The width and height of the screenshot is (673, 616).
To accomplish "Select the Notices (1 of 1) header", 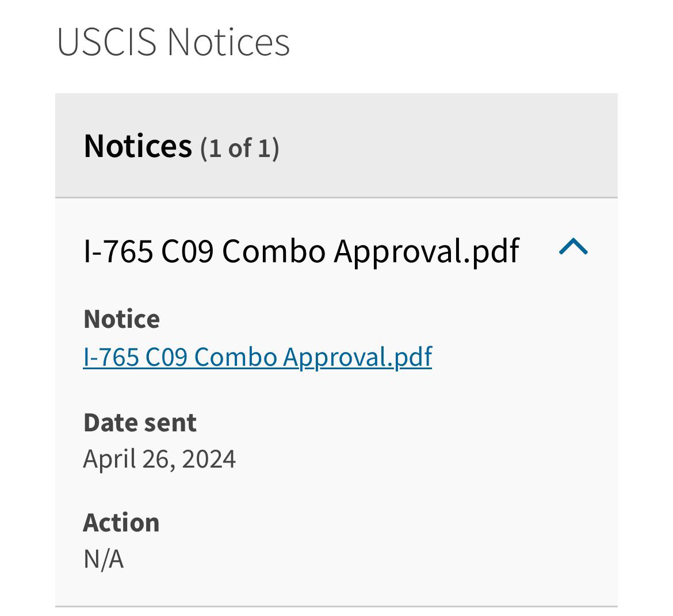I will [x=182, y=146].
